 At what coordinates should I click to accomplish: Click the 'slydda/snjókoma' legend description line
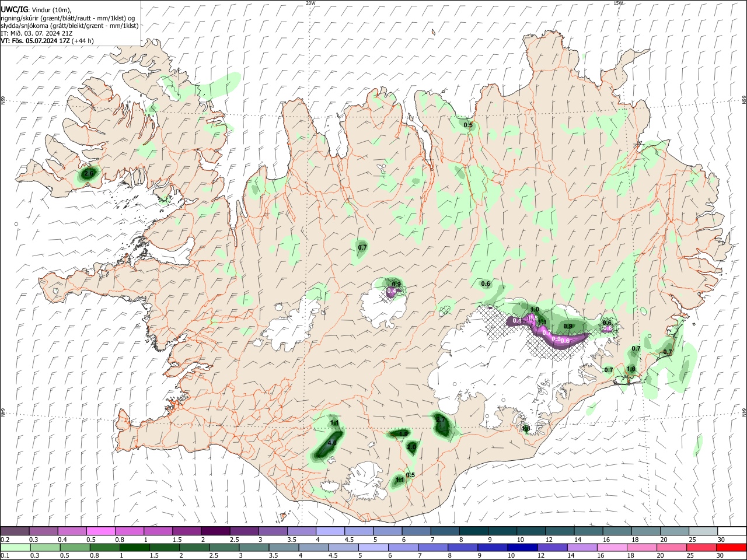click(69, 26)
